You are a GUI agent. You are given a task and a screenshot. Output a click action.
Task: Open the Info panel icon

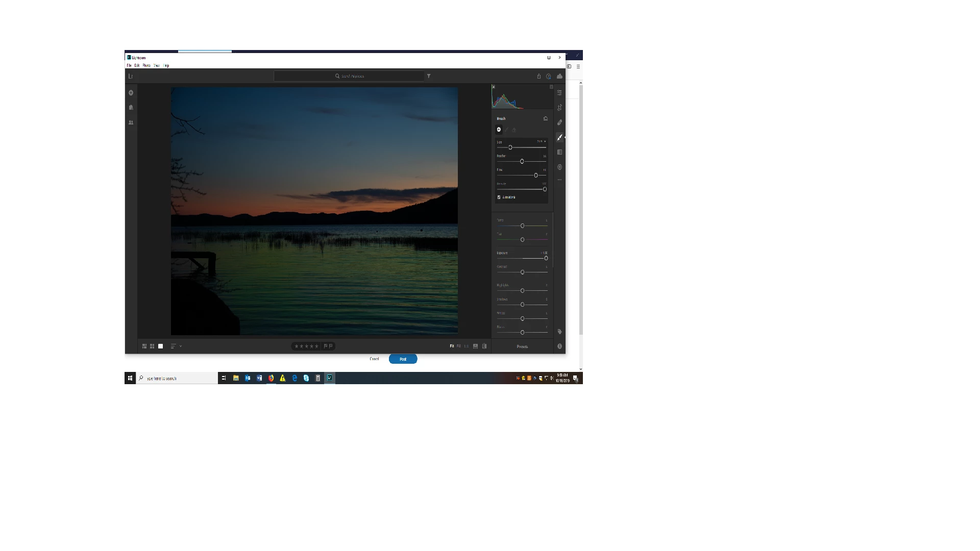click(x=559, y=346)
